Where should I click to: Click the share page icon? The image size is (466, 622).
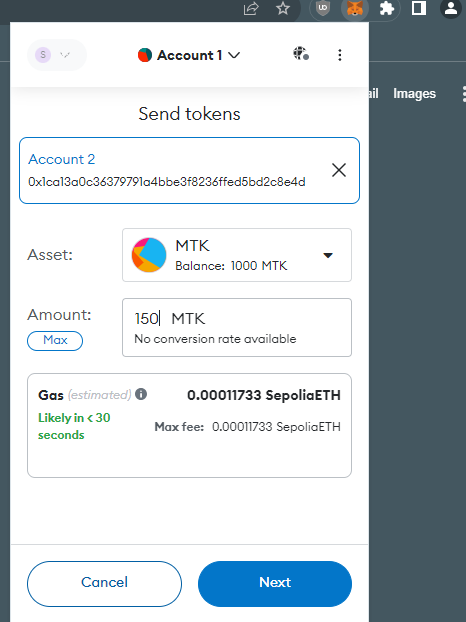251,8
